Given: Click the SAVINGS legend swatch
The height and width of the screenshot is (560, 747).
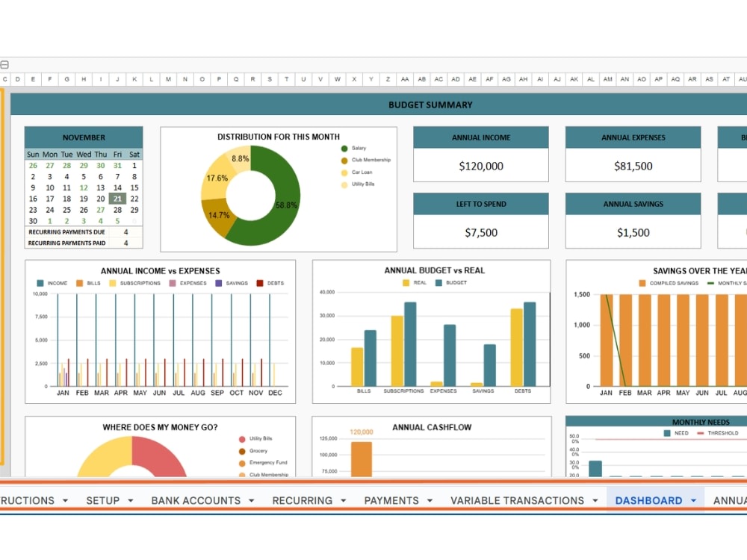Looking at the screenshot, I should (x=219, y=283).
